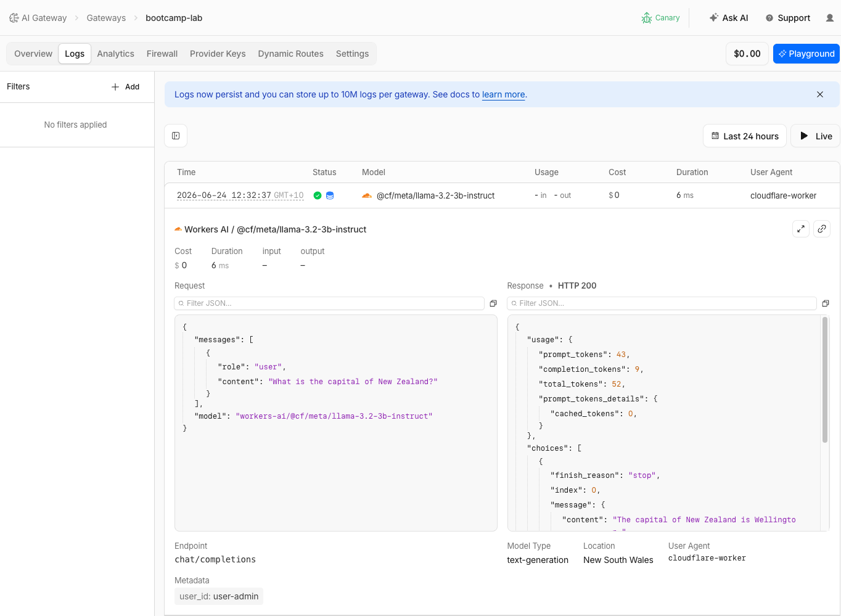Add a new filter
Image resolution: width=841 pixels, height=616 pixels.
(x=125, y=87)
